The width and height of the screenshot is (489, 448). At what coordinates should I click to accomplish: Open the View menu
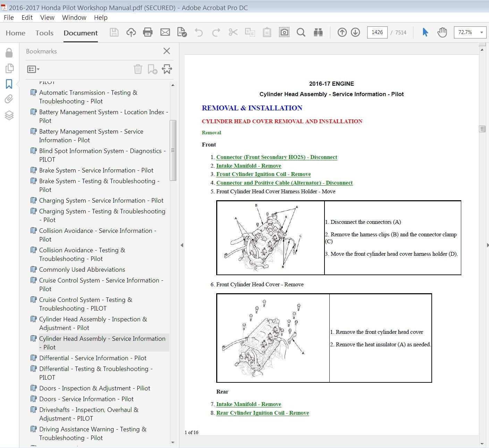pos(47,17)
